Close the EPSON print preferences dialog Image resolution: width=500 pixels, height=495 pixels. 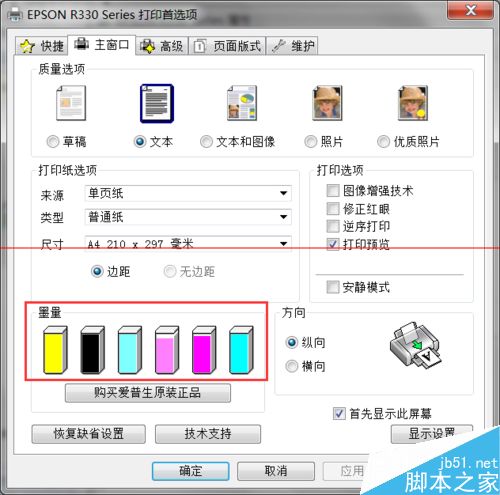pyautogui.click(x=470, y=10)
